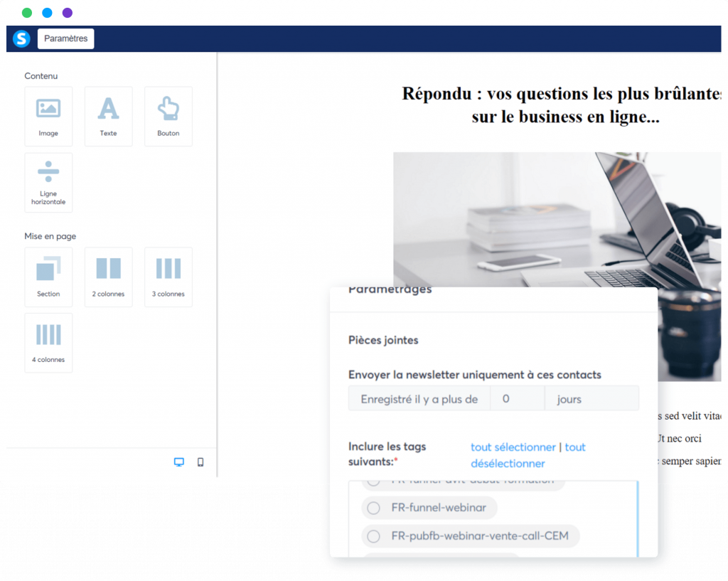Select the FR-pubfb-webinar-vente-call-CEM tag
Screen dimensions: 728x581
pos(373,535)
